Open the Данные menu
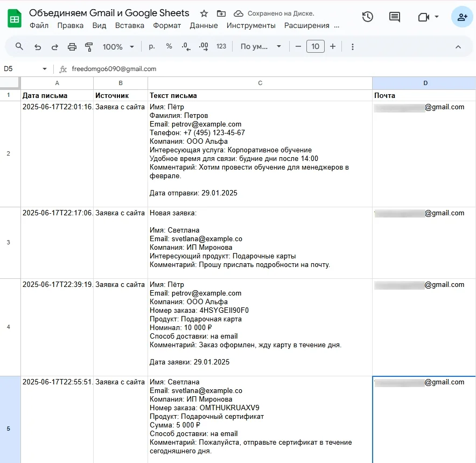Image resolution: width=476 pixels, height=463 pixels. (x=204, y=25)
